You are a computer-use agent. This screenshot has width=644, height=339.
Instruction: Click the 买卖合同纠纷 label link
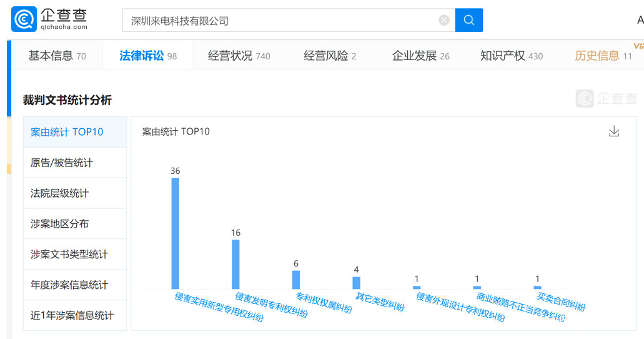(561, 301)
